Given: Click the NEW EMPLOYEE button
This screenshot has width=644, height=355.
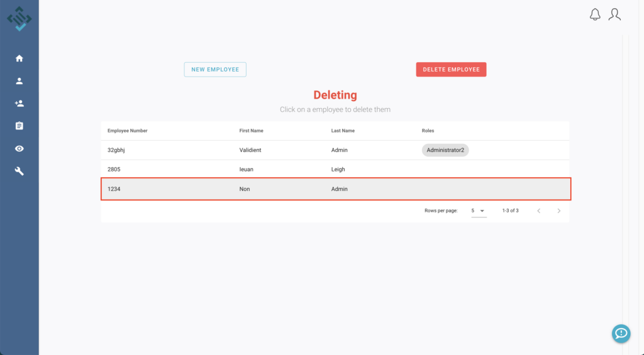Looking at the screenshot, I should 215,69.
